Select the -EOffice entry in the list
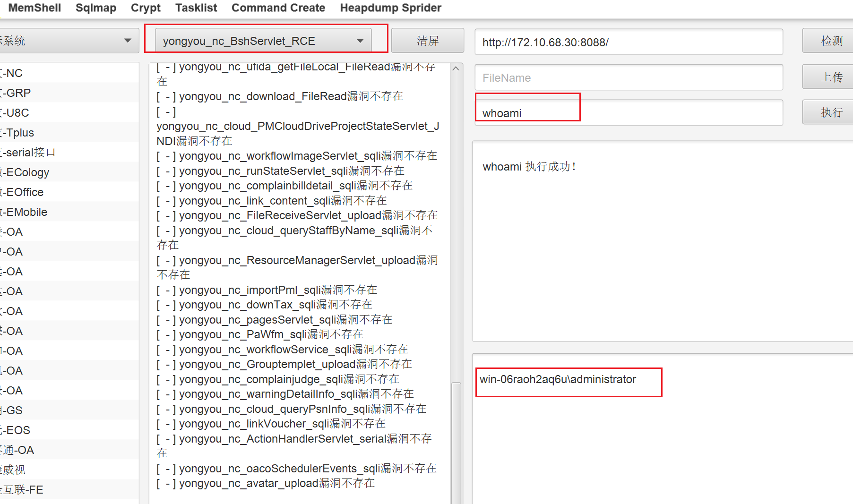Image resolution: width=853 pixels, height=504 pixels. (69, 192)
